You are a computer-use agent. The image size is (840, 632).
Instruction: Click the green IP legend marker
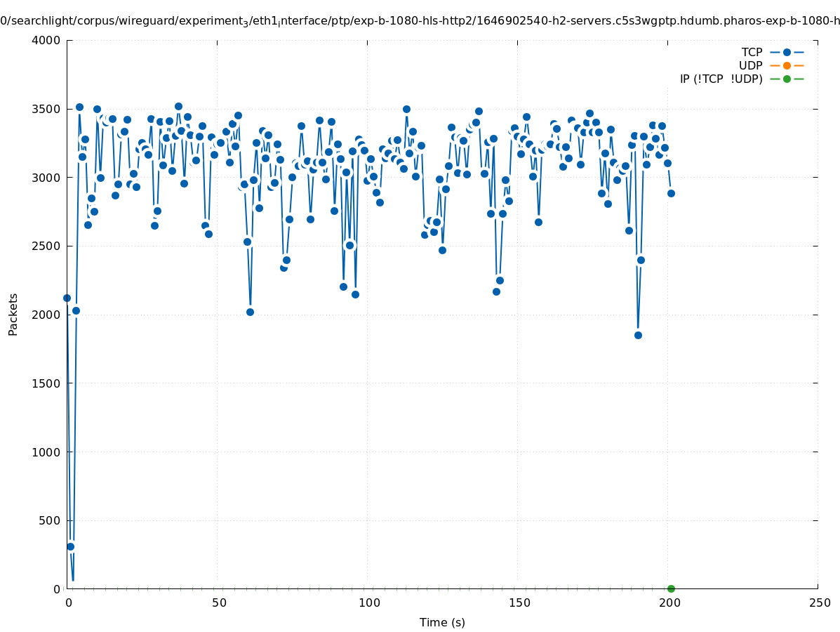point(787,79)
